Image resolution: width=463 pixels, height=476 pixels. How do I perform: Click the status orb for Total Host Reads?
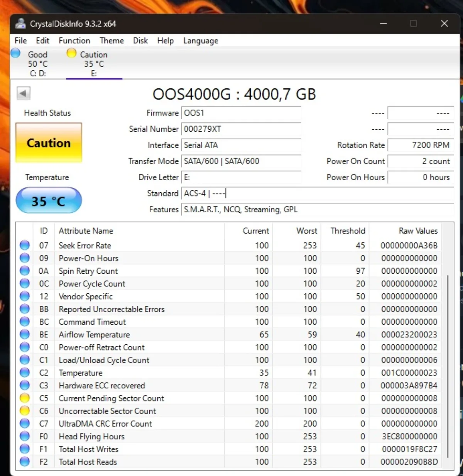coord(25,462)
